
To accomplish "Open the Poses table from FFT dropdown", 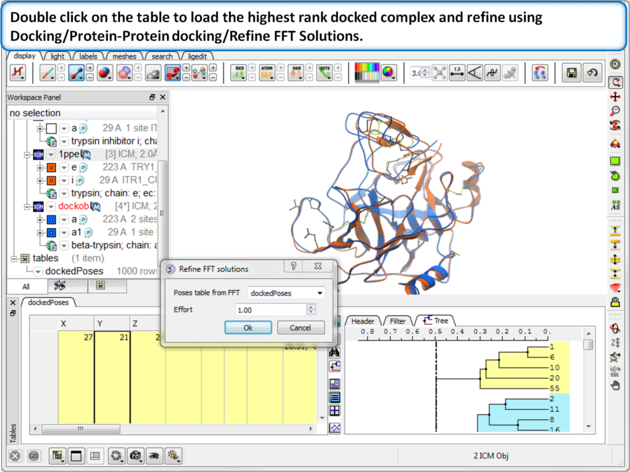I will (287, 294).
